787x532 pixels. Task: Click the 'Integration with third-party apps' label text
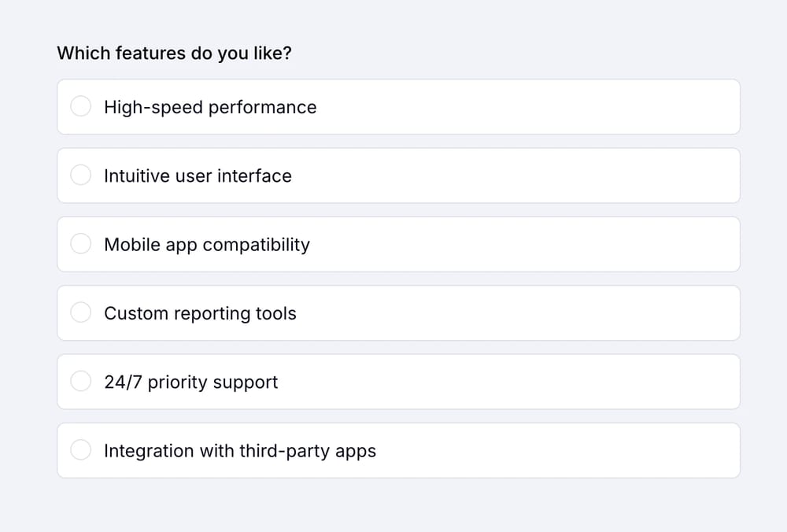tap(240, 451)
